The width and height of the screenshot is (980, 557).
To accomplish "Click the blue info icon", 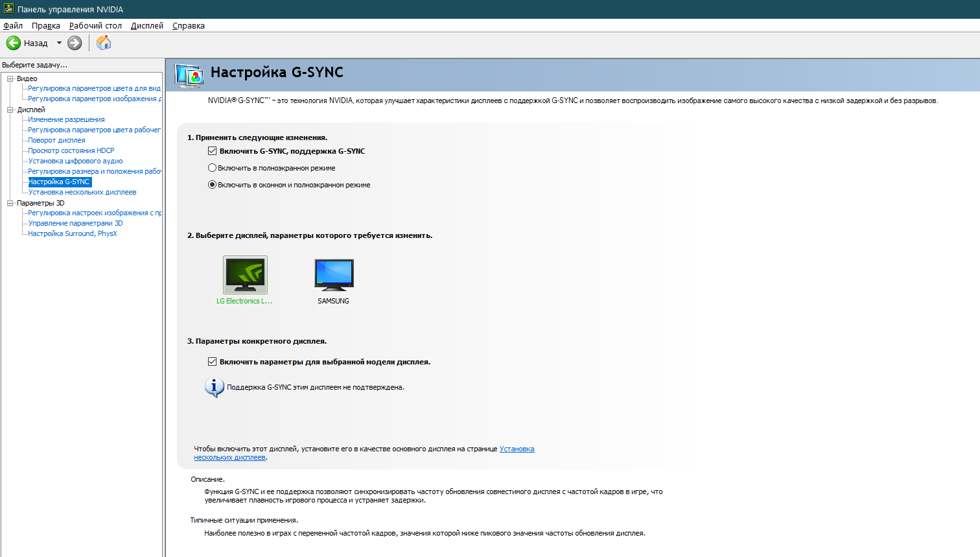I will [x=214, y=387].
